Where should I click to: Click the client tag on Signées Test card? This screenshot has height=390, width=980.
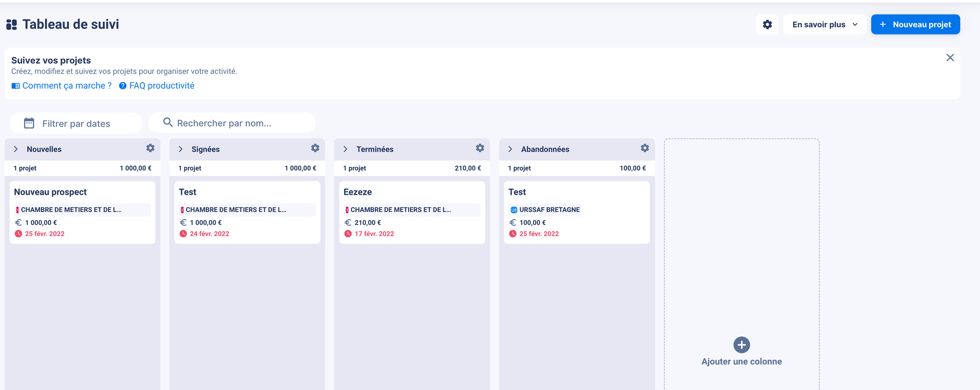pos(247,210)
